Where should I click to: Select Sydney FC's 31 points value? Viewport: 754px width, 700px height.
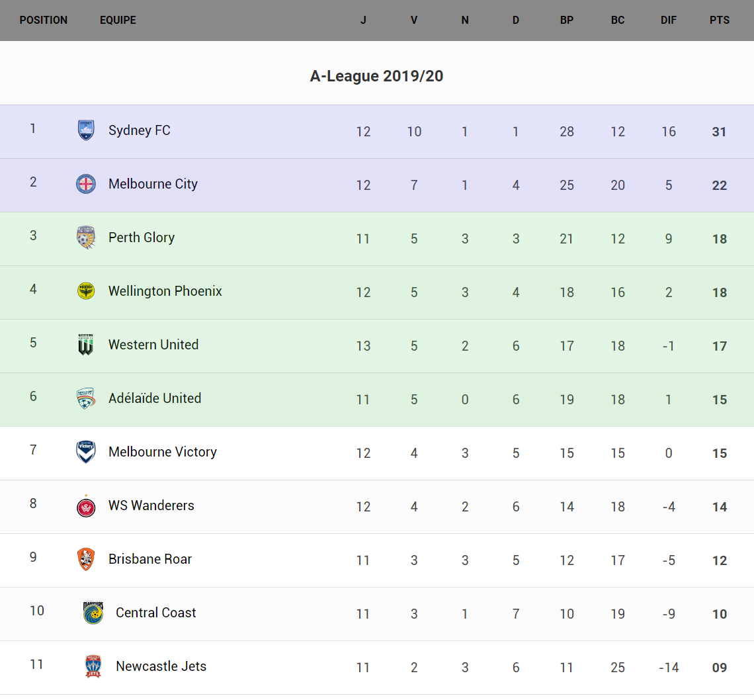720,132
